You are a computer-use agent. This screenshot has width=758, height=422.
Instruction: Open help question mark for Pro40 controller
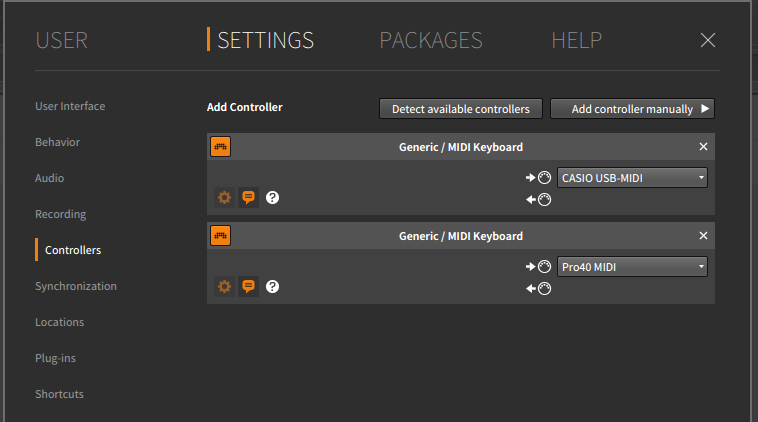(x=272, y=287)
